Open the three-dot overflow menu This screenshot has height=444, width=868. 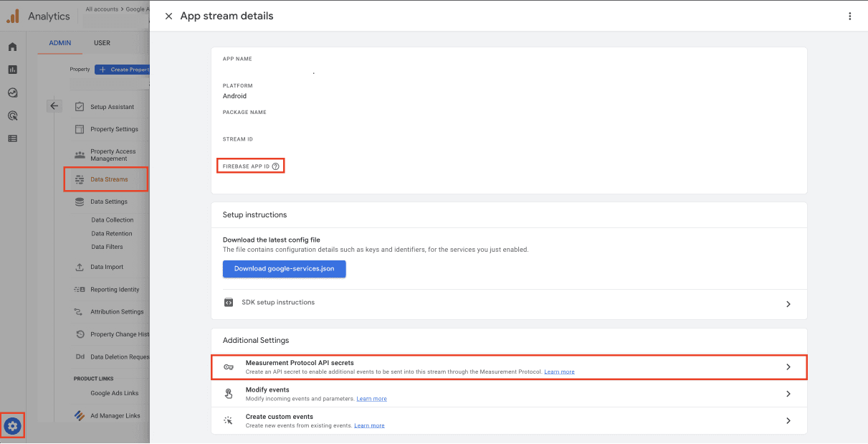(849, 15)
